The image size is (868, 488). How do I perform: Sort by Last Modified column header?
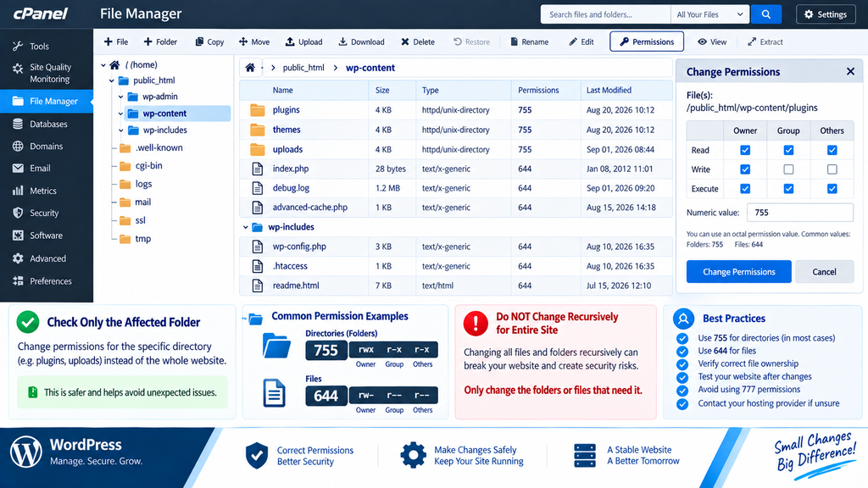(609, 90)
